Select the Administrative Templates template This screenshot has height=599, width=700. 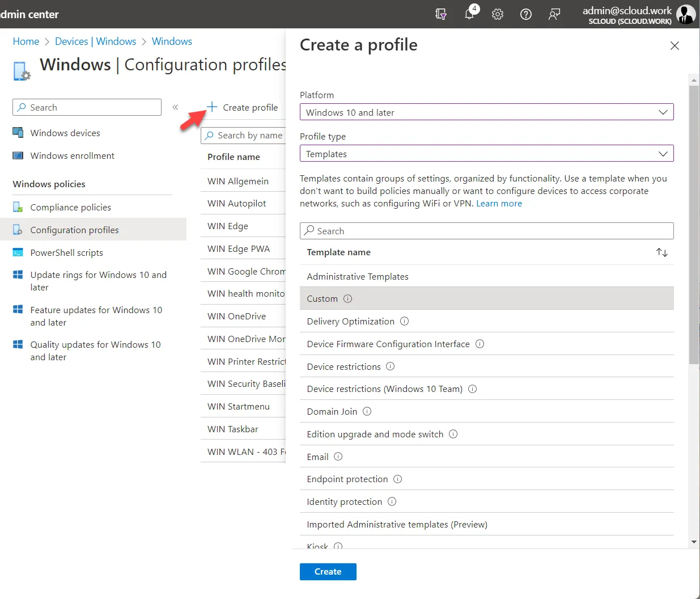coord(486,276)
